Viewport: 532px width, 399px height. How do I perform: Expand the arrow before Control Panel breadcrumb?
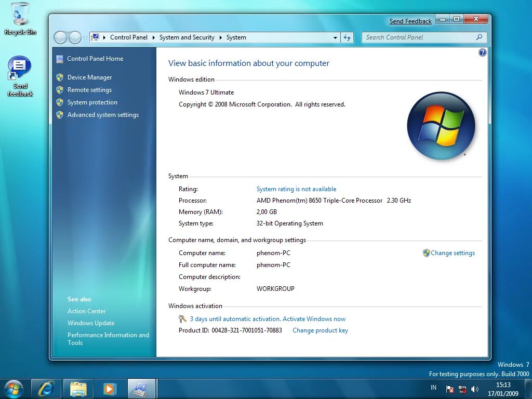(104, 37)
